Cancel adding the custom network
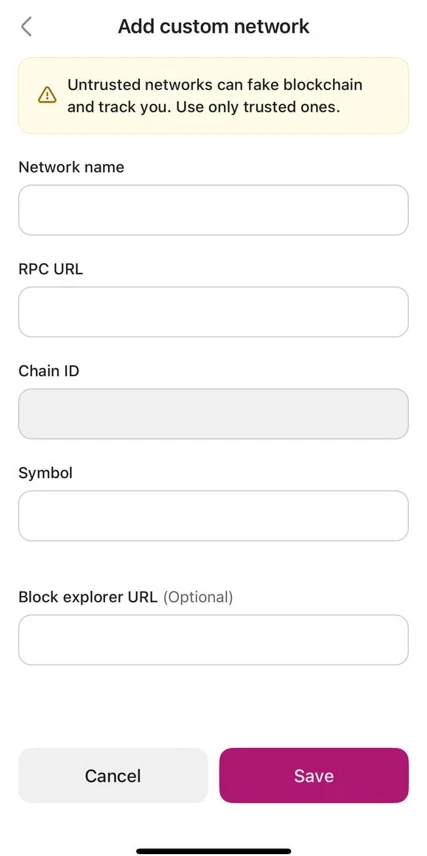The image size is (427, 856). [113, 775]
